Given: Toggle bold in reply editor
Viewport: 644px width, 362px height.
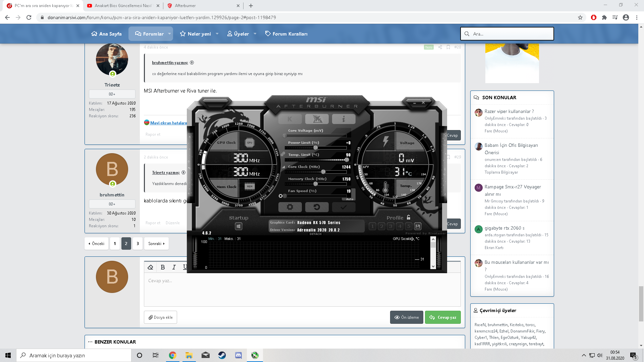Looking at the screenshot, I should point(163,267).
